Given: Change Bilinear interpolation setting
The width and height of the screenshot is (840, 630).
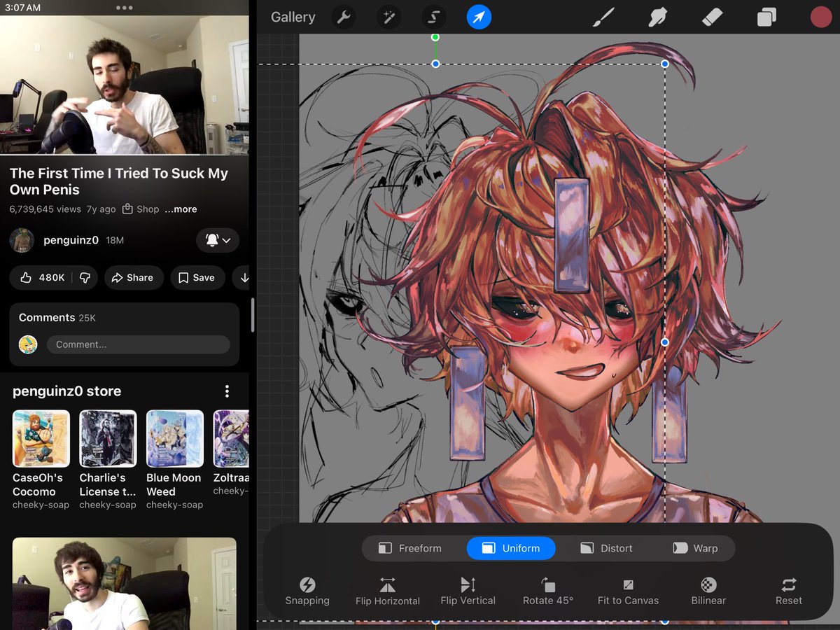Looking at the screenshot, I should tap(708, 591).
